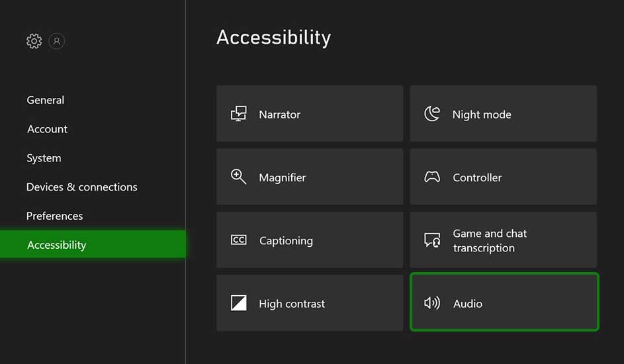Open the Account settings category
Viewport: 624px width, 364px height.
point(47,129)
